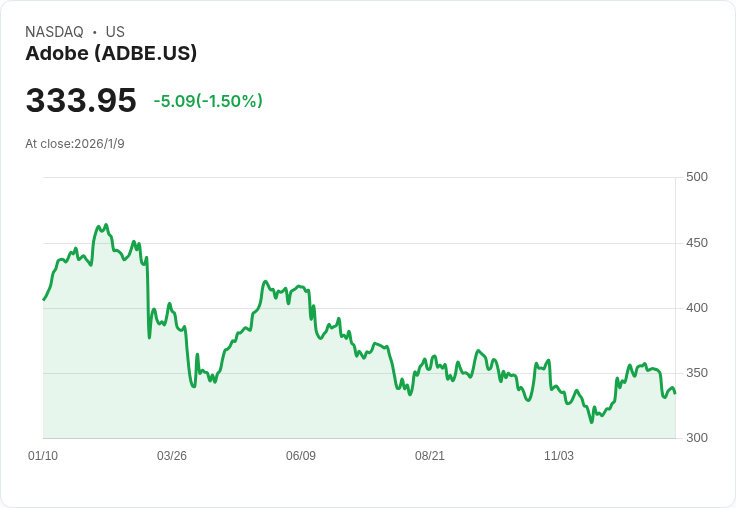The height and width of the screenshot is (508, 736).
Task: Click the At close:2026/1/9 timestamp
Action: 75,144
